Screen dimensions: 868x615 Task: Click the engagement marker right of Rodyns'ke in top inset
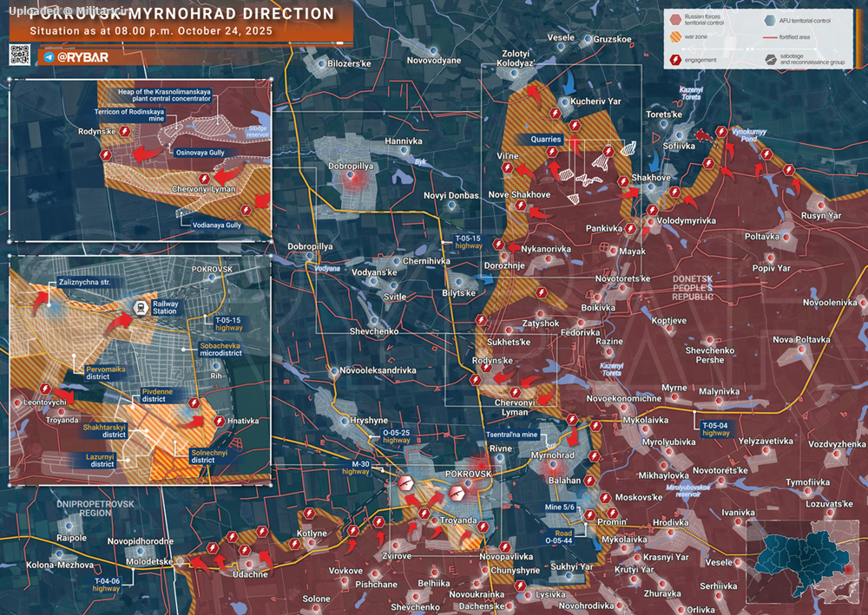click(x=125, y=131)
